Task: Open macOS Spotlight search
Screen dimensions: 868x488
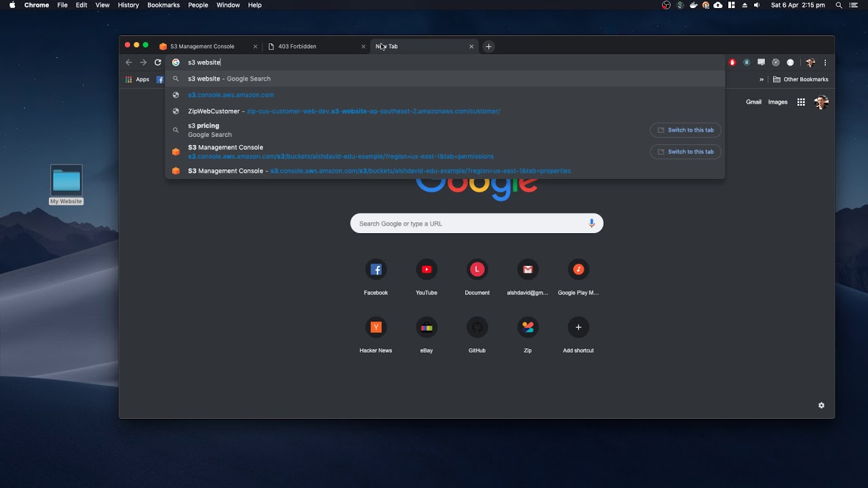Action: point(839,5)
